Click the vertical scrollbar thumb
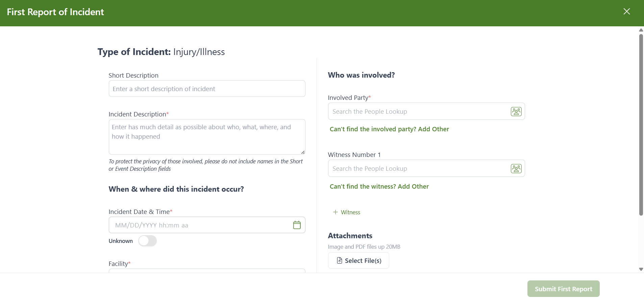Image resolution: width=644 pixels, height=301 pixels. pyautogui.click(x=641, y=125)
